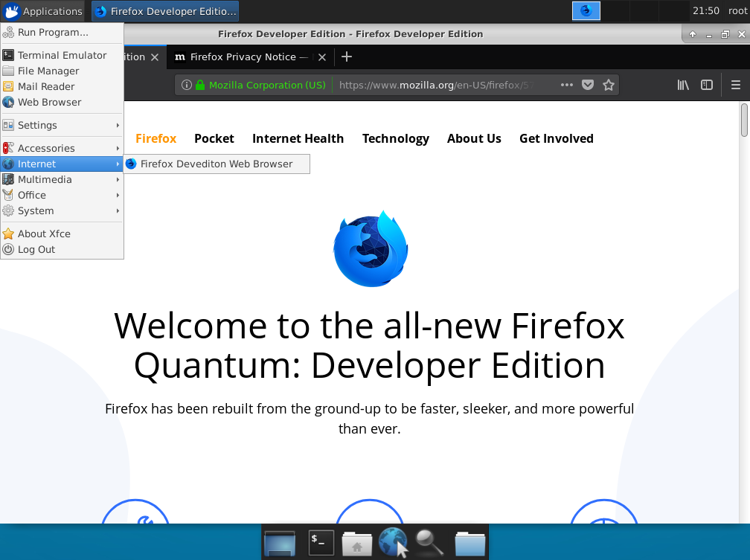Launch Mail Reader menu entry
The image size is (750, 560).
[x=62, y=86]
